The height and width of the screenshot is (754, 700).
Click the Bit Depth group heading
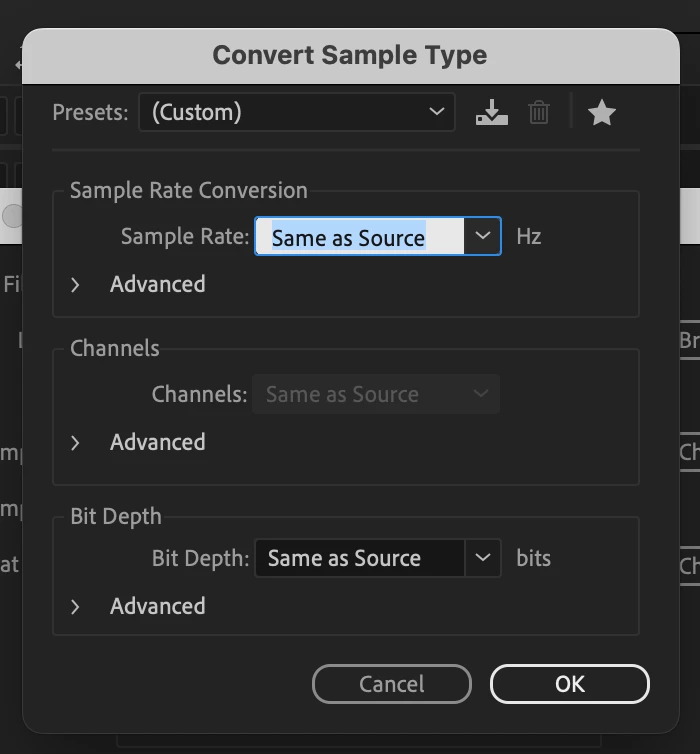tap(116, 516)
